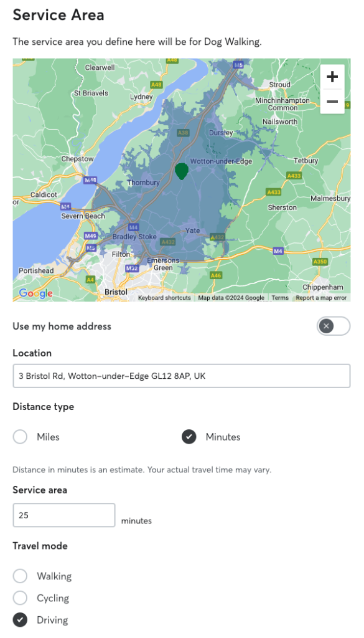
Task: Choose Driving travel mode
Action: (x=20, y=620)
